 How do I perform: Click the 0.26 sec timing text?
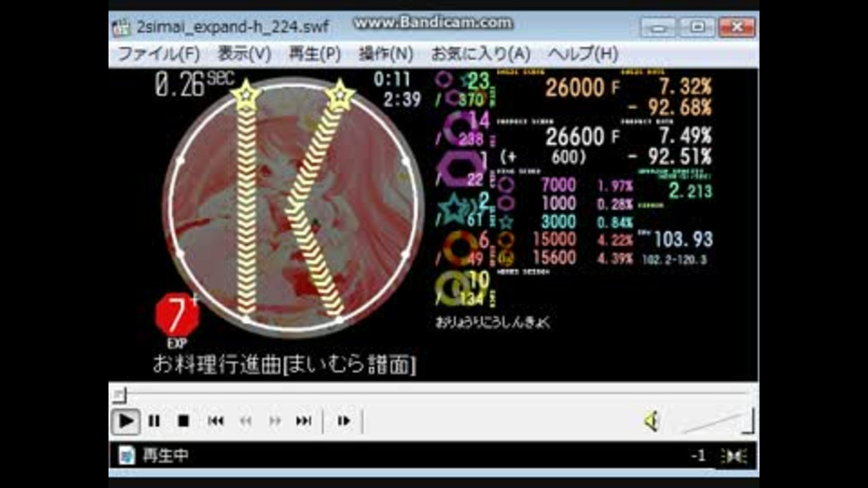[193, 84]
